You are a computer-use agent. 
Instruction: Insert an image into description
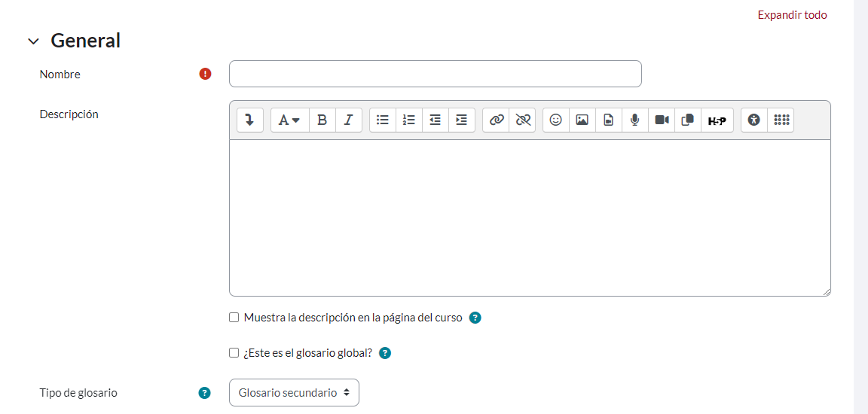tap(582, 120)
